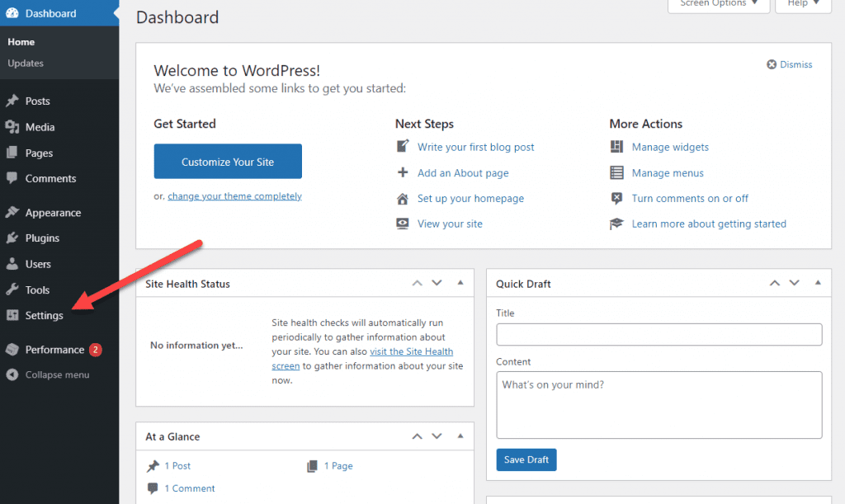Click the house icon beside Set up your homepage
845x504 pixels.
403,199
